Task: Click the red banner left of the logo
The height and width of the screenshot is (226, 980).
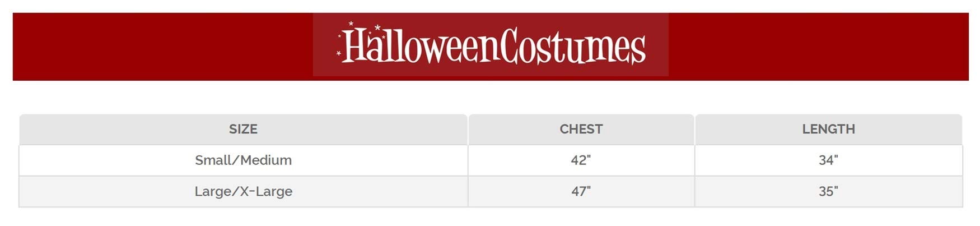Action: 162,46
